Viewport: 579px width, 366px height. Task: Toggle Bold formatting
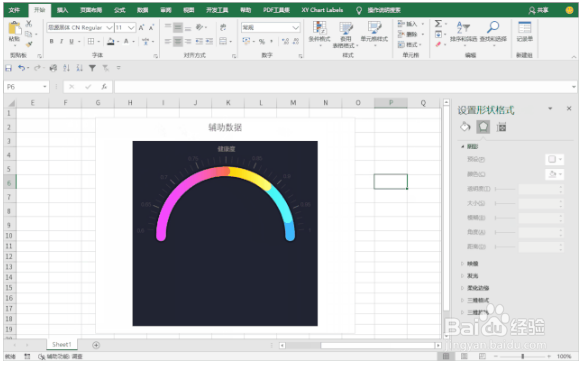[52, 41]
